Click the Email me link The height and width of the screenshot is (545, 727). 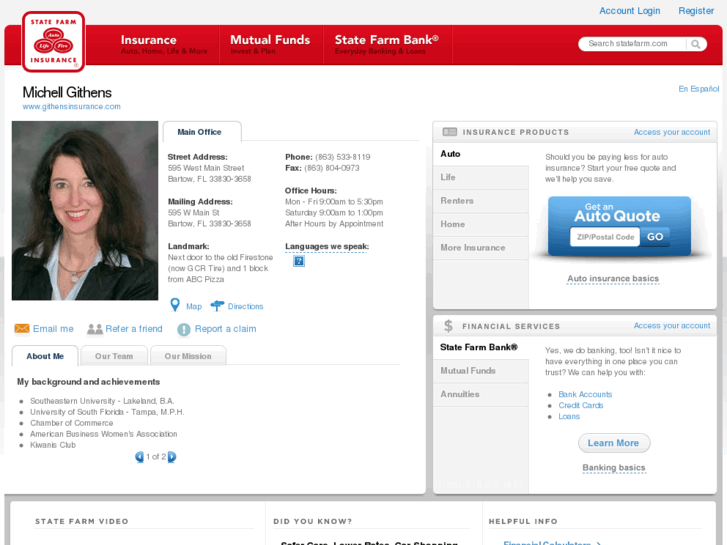click(53, 329)
